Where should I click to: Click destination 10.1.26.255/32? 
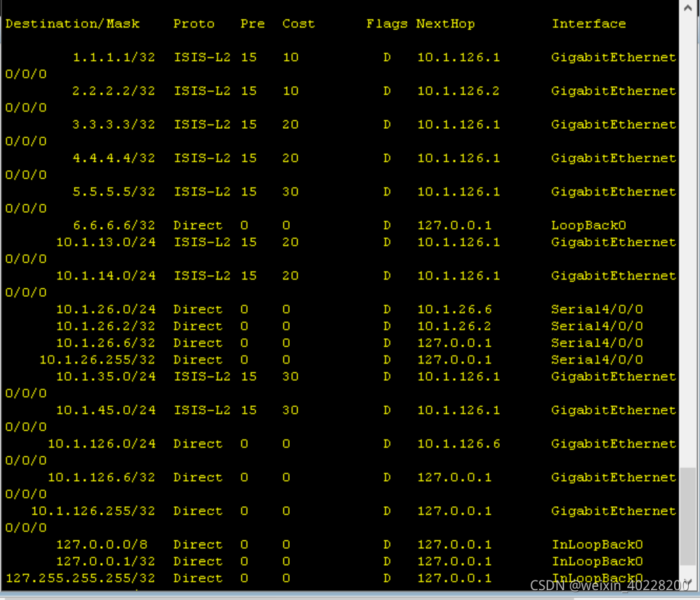(97, 359)
